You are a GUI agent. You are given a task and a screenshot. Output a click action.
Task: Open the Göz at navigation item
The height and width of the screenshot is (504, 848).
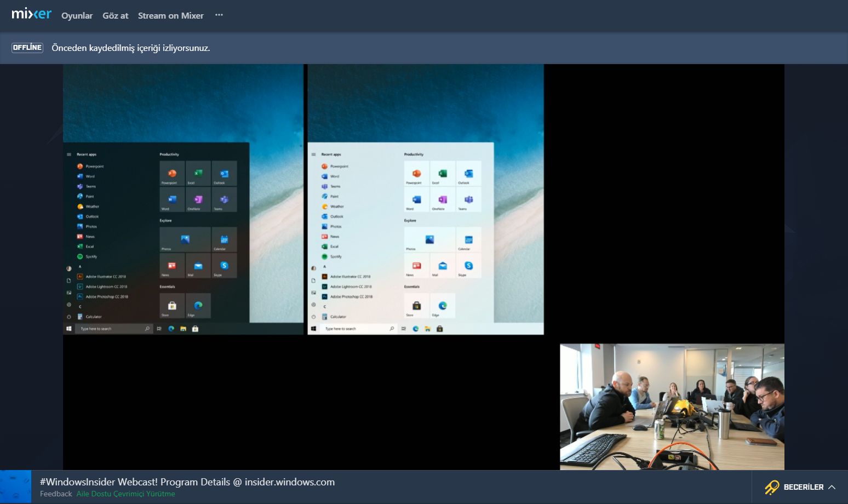[x=115, y=16]
